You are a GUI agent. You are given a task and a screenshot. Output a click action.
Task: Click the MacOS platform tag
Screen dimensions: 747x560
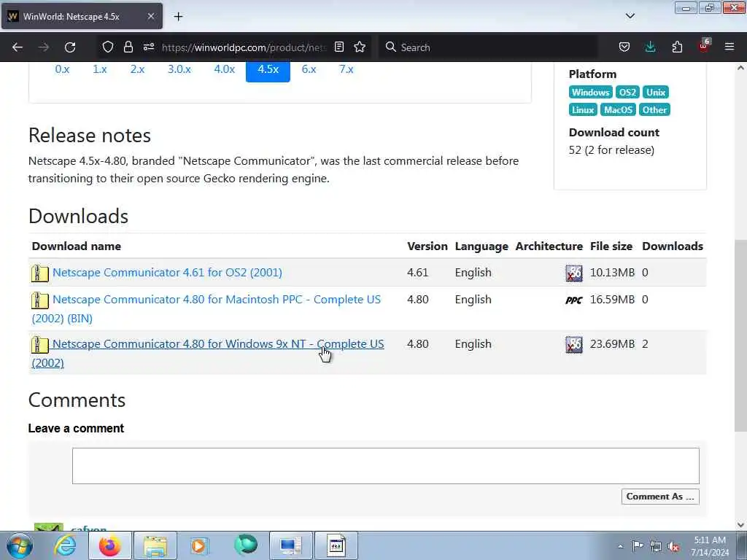click(x=618, y=110)
